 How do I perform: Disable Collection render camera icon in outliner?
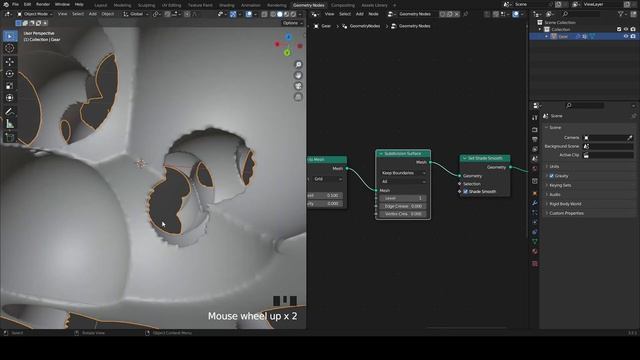(x=633, y=29)
